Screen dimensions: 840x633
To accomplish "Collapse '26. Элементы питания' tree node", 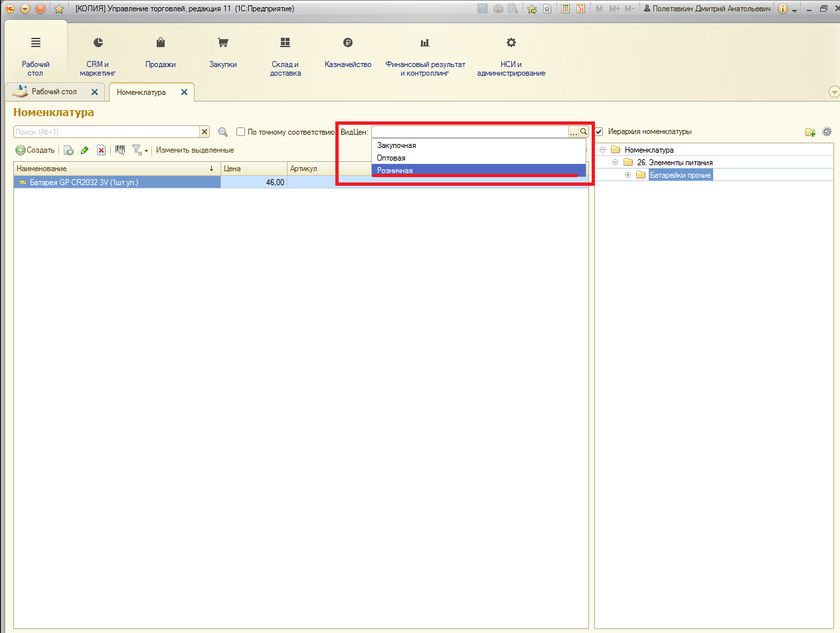I will point(615,163).
